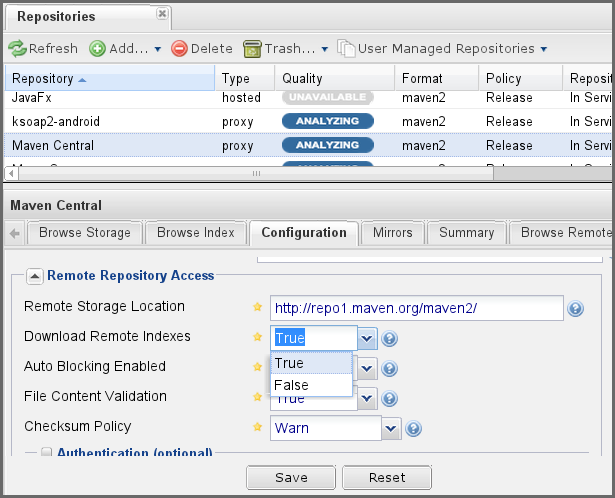The width and height of the screenshot is (615, 498).
Task: Click the ANALYZING badge for Maven Central
Action: [328, 145]
